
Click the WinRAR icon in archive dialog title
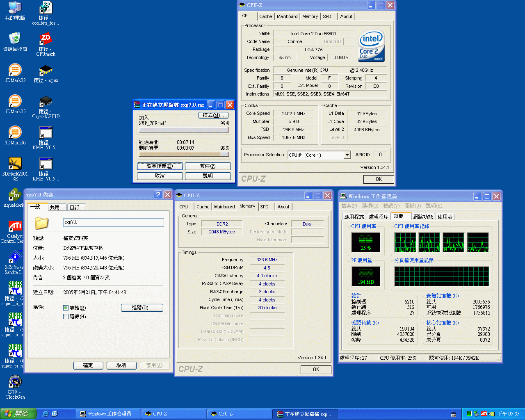click(x=137, y=105)
